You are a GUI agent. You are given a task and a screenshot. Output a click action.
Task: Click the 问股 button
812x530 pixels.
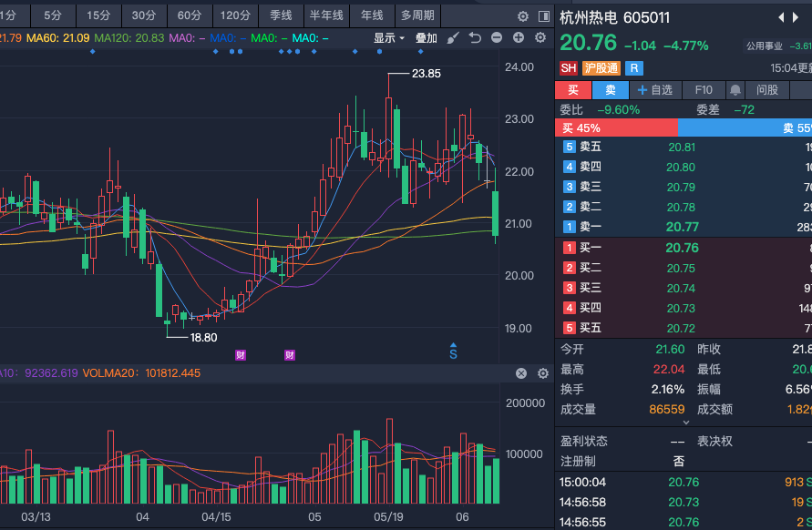[767, 90]
